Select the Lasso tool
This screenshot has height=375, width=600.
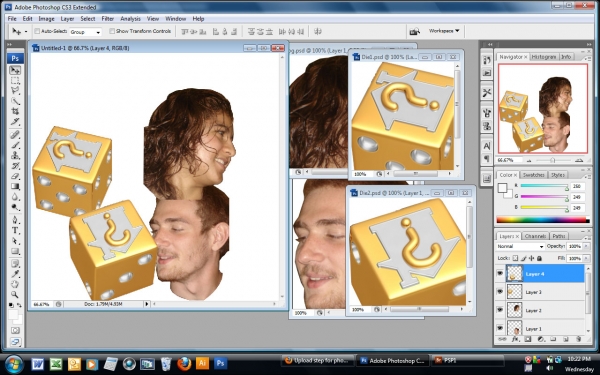point(15,91)
